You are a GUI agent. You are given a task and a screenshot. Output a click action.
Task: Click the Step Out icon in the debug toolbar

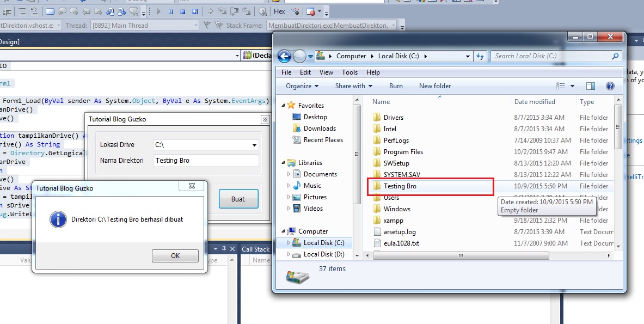(247, 11)
